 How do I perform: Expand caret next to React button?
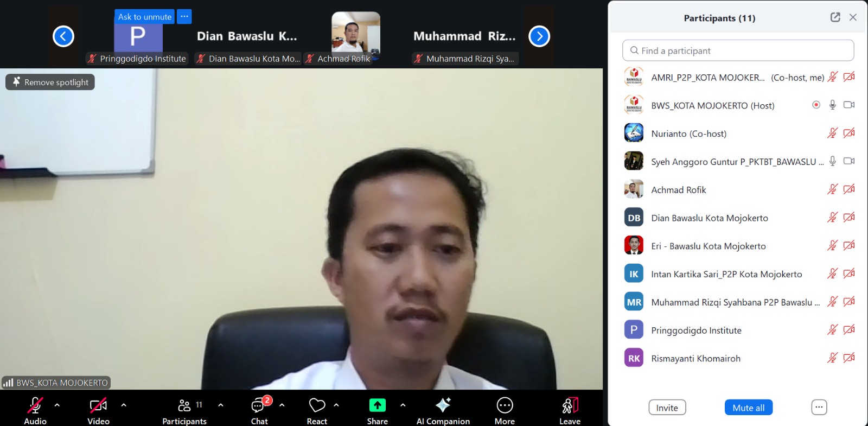point(336,405)
